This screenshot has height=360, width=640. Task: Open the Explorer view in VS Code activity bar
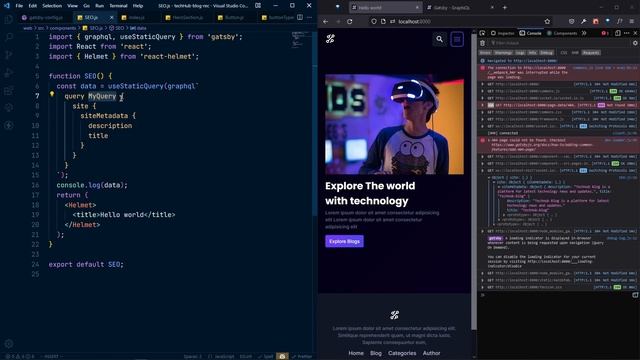9,19
